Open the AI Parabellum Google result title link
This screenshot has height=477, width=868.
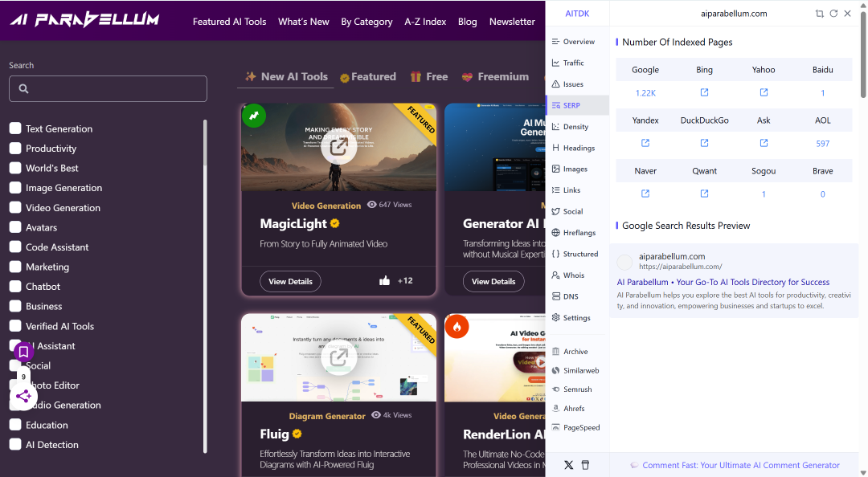pyautogui.click(x=723, y=282)
